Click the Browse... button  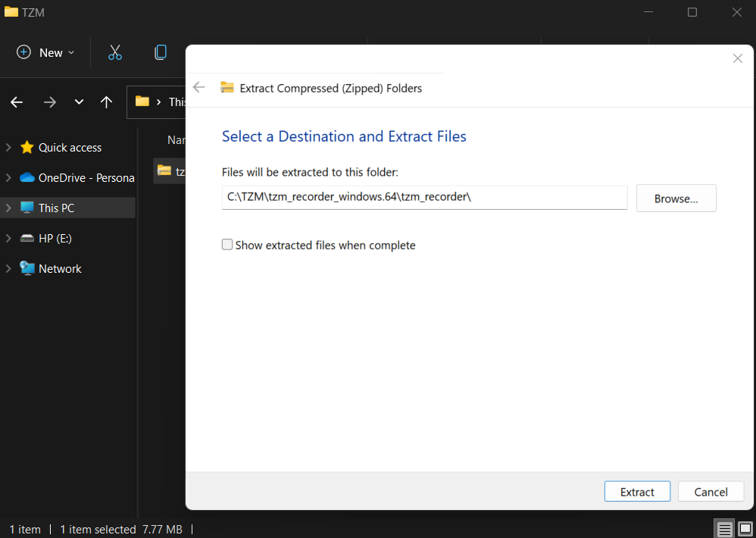pos(676,199)
